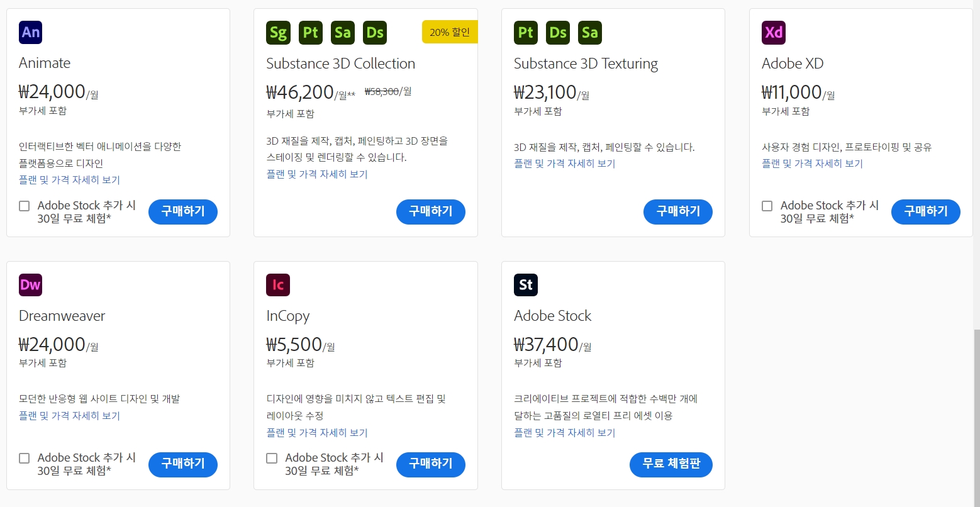980x507 pixels.
Task: Select the Substance 3D Stager icon
Action: pos(278,32)
